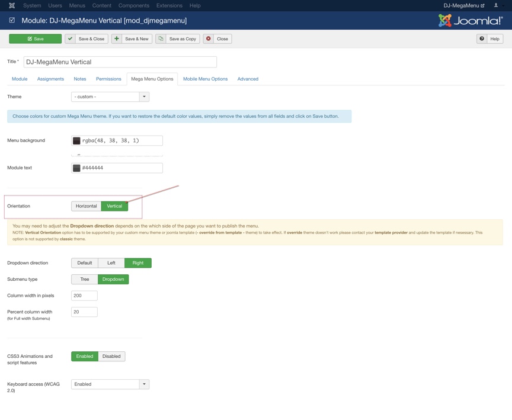Click the question mark Help icon

pos(482,39)
